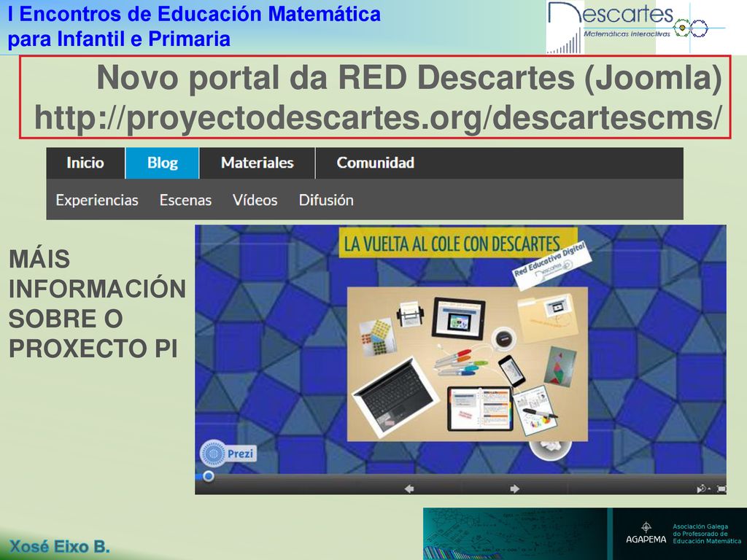Click 'Red Educativa Digital' label
The image size is (747, 560).
[x=551, y=265]
